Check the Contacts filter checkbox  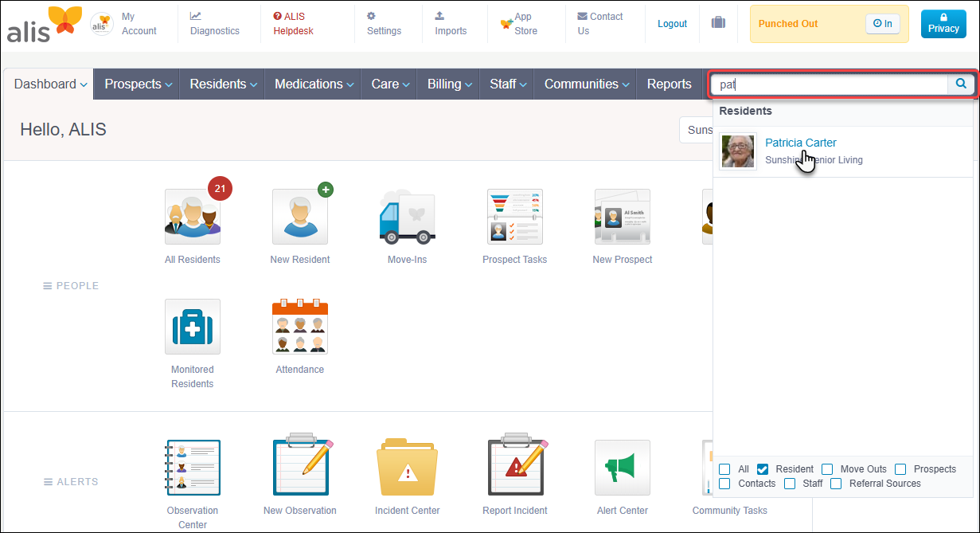point(724,484)
